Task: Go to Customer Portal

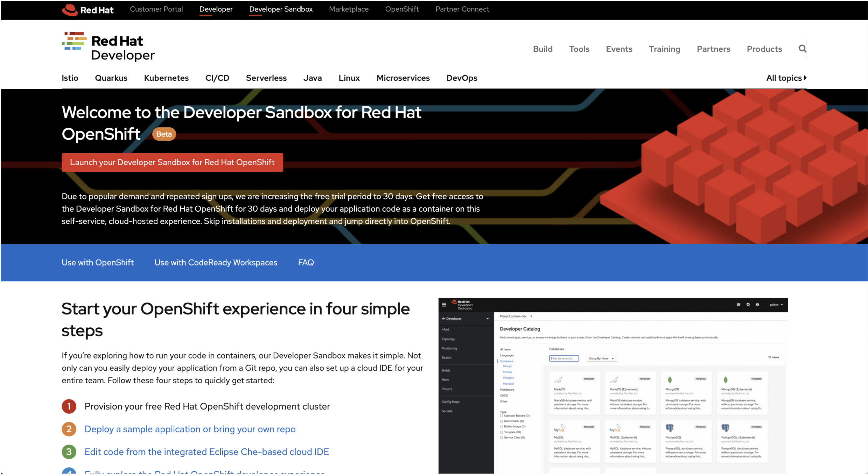Action: coord(156,9)
